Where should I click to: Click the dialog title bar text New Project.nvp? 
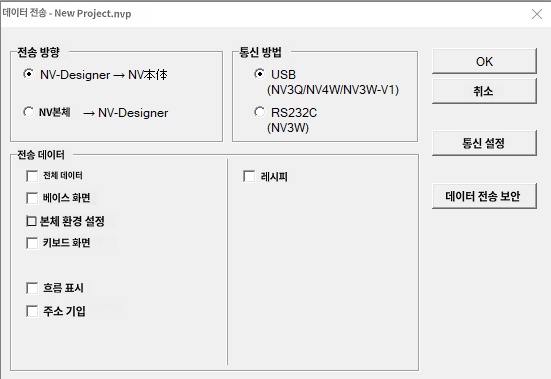[x=93, y=14]
